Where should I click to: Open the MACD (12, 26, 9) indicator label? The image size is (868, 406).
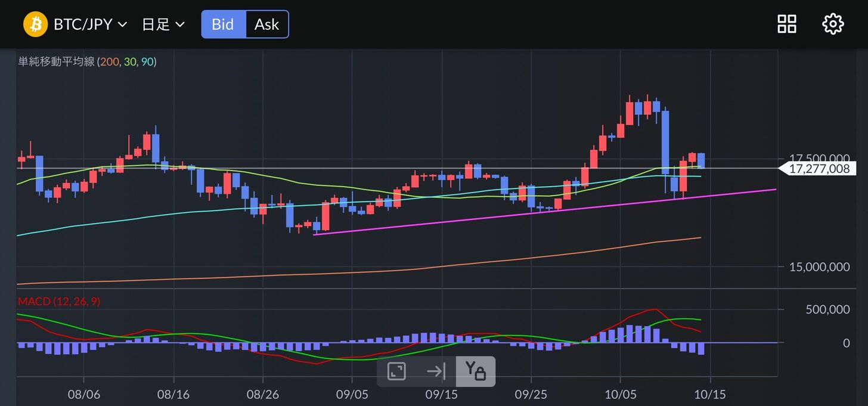point(59,302)
